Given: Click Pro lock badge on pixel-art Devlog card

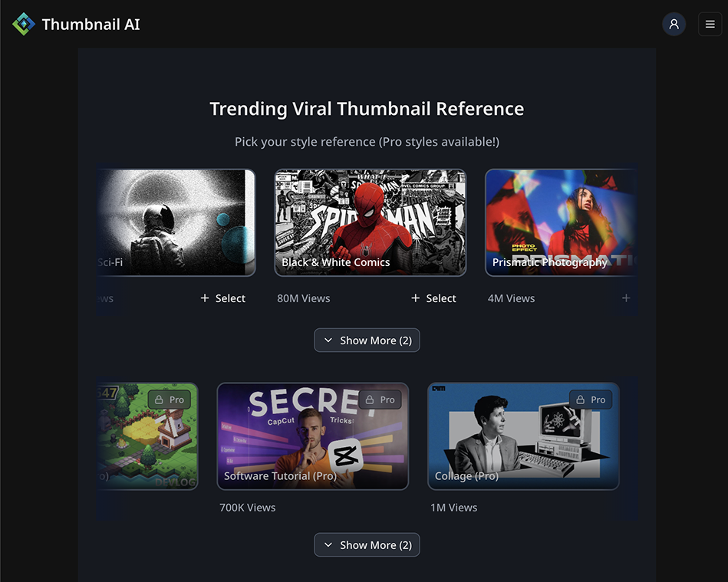Looking at the screenshot, I should 170,400.
